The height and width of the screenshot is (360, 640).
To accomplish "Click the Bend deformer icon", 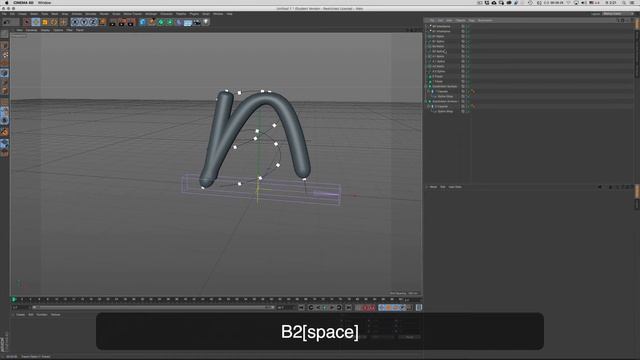I will pos(179,22).
